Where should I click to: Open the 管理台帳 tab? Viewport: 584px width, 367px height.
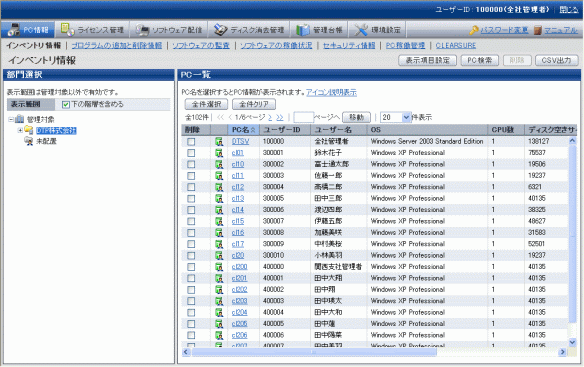(319, 30)
